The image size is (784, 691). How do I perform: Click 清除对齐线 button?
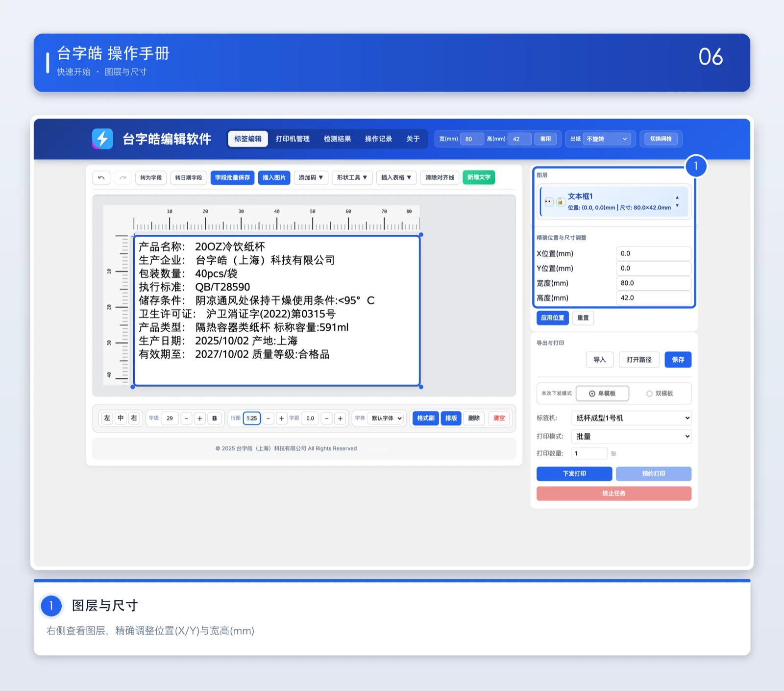pyautogui.click(x=440, y=177)
